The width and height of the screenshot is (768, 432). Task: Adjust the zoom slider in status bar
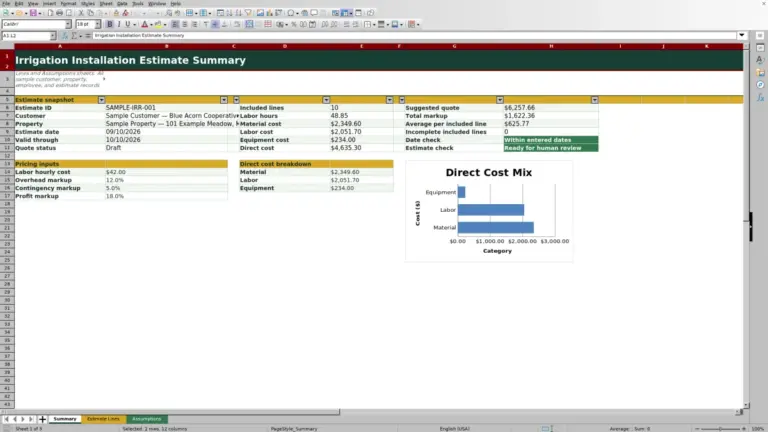pos(720,429)
